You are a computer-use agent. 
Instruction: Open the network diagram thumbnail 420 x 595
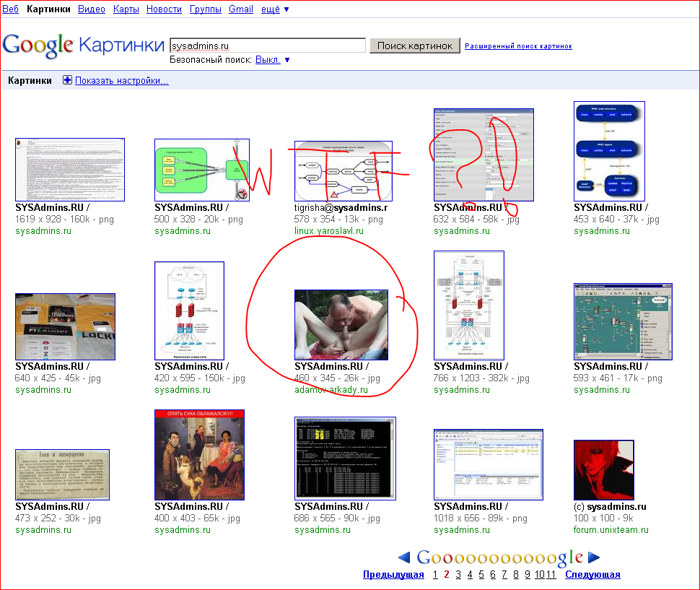189,311
